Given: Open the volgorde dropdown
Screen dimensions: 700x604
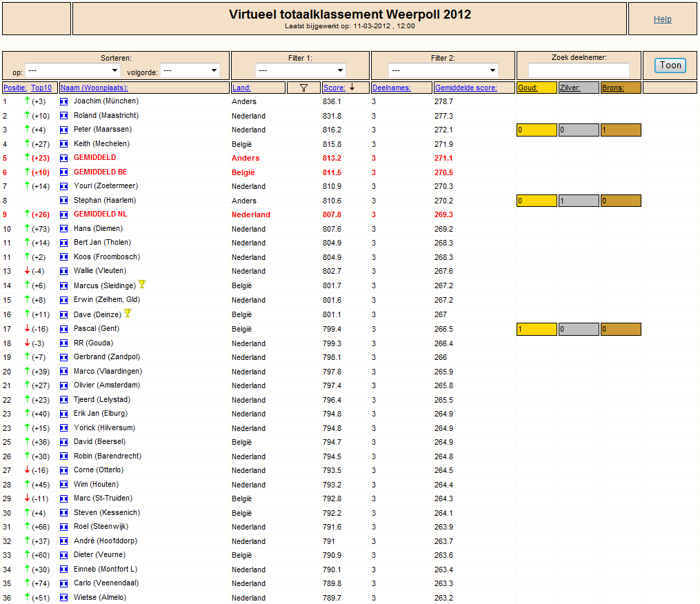Looking at the screenshot, I should [x=190, y=70].
